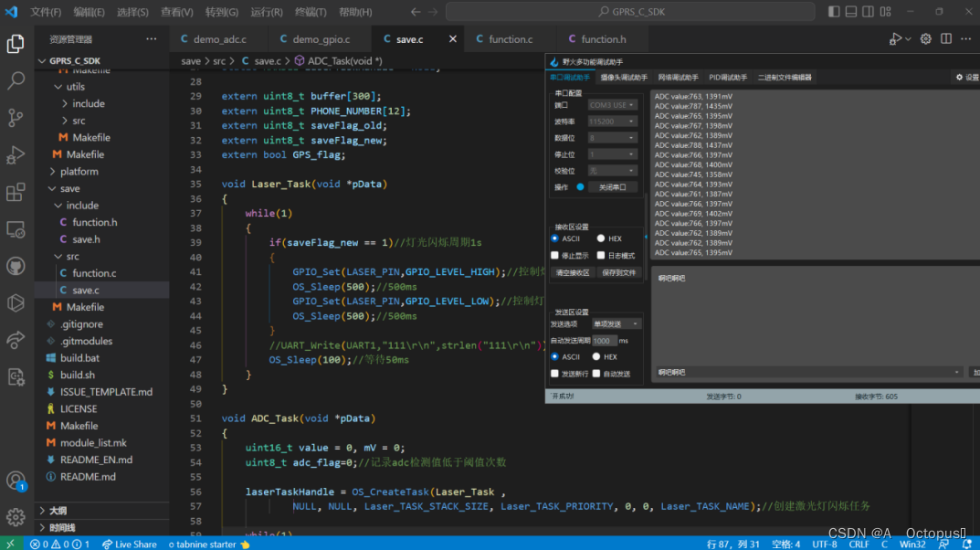
Task: Open the Accounts menu icon
Action: tap(16, 481)
